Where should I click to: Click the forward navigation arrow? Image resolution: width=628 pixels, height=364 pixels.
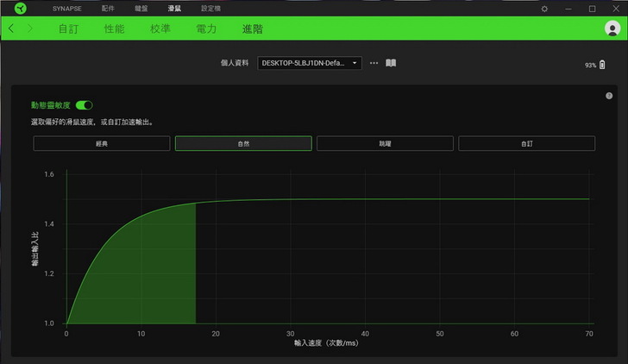click(x=30, y=28)
